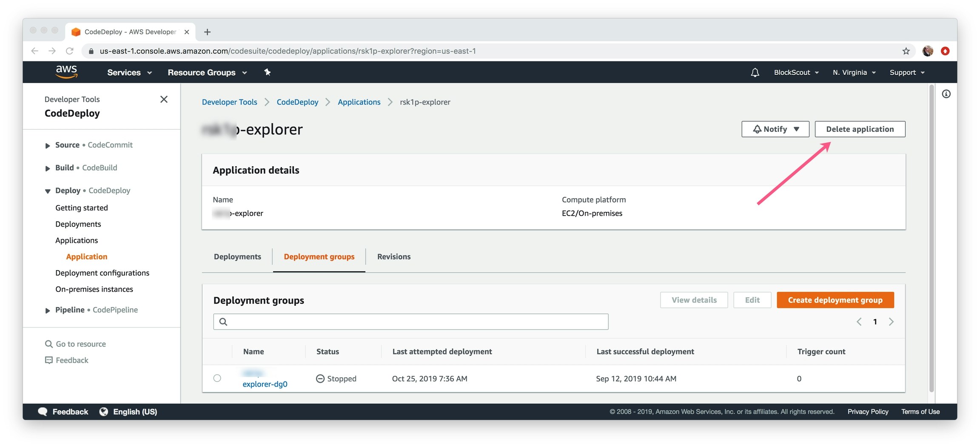980x447 pixels.
Task: Switch to the Deployments tab
Action: 237,256
